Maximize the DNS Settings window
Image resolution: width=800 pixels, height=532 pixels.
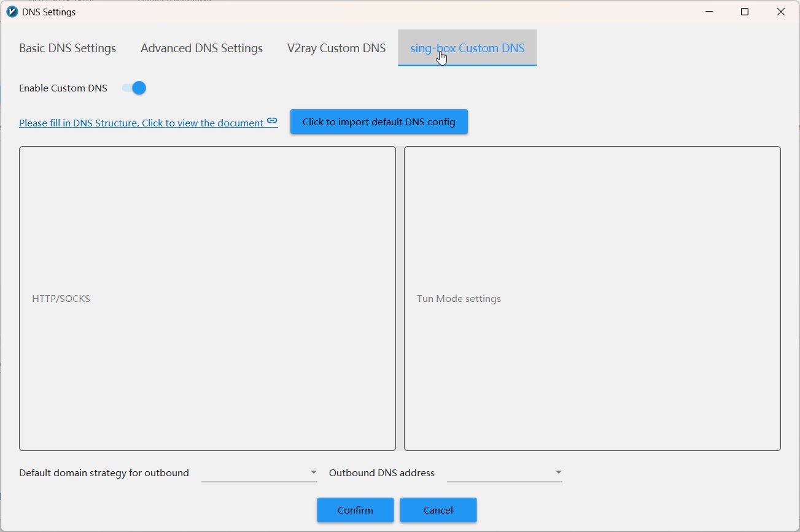pyautogui.click(x=745, y=12)
